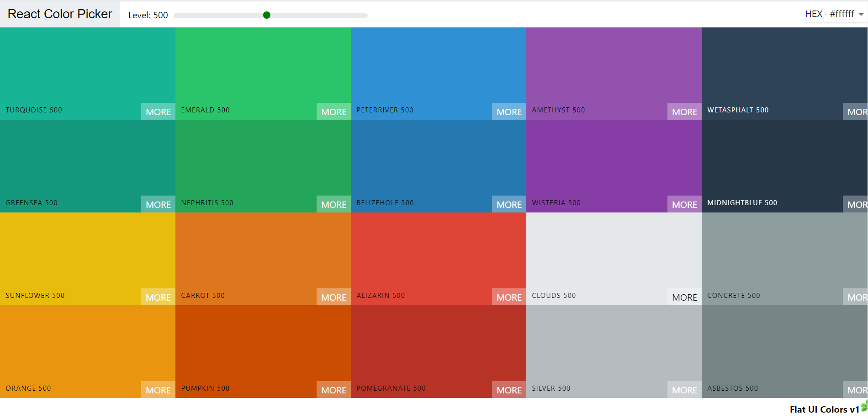This screenshot has height=419, width=868.
Task: Open MORE shades for Amethyst
Action: click(684, 111)
